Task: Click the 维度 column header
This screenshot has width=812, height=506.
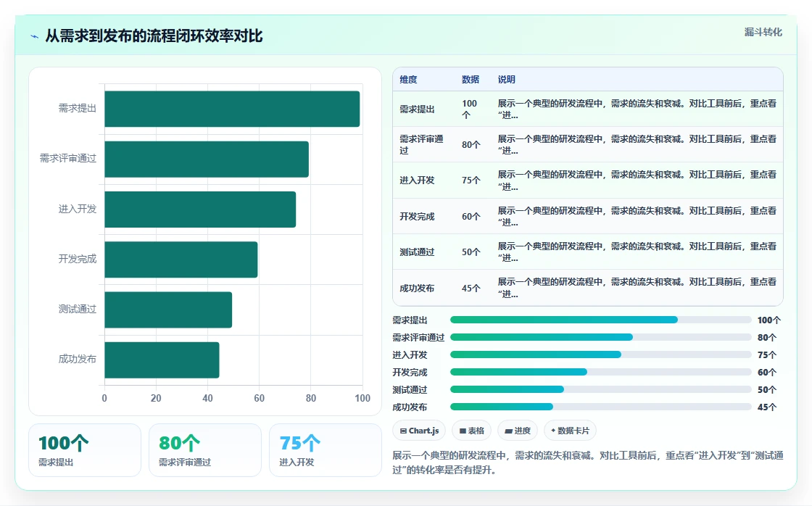Action: (408, 80)
